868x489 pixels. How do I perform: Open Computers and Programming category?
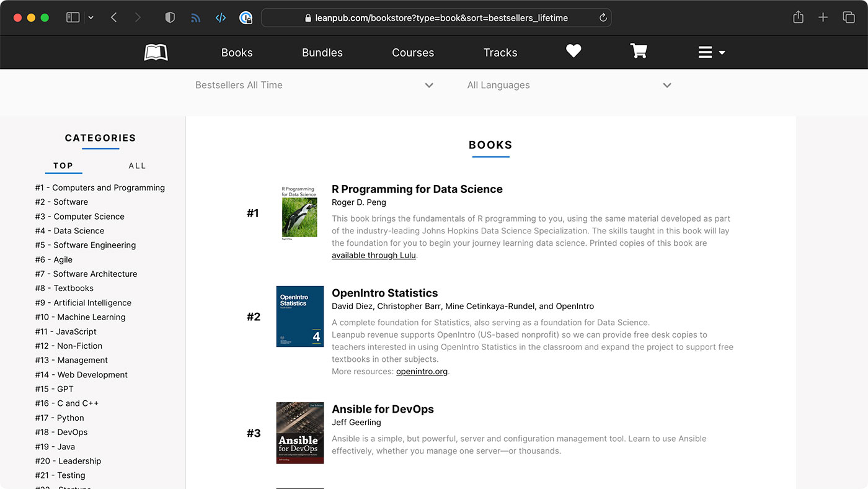coord(100,187)
